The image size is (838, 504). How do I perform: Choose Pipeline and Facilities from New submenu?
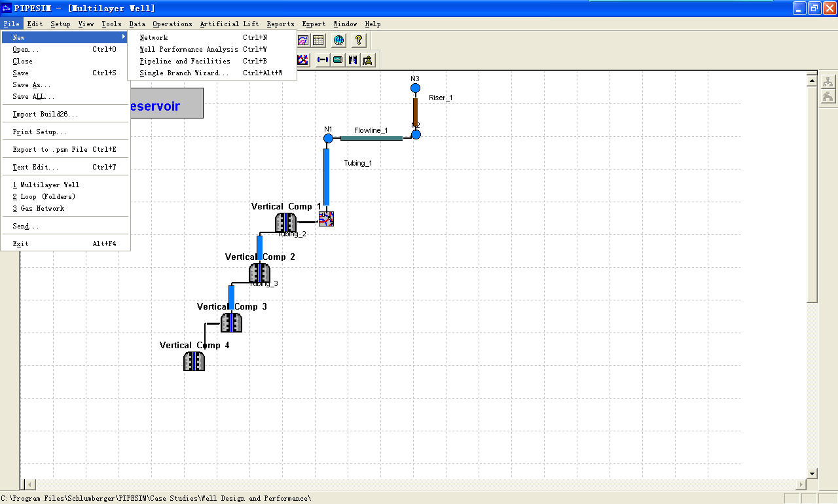(212, 61)
